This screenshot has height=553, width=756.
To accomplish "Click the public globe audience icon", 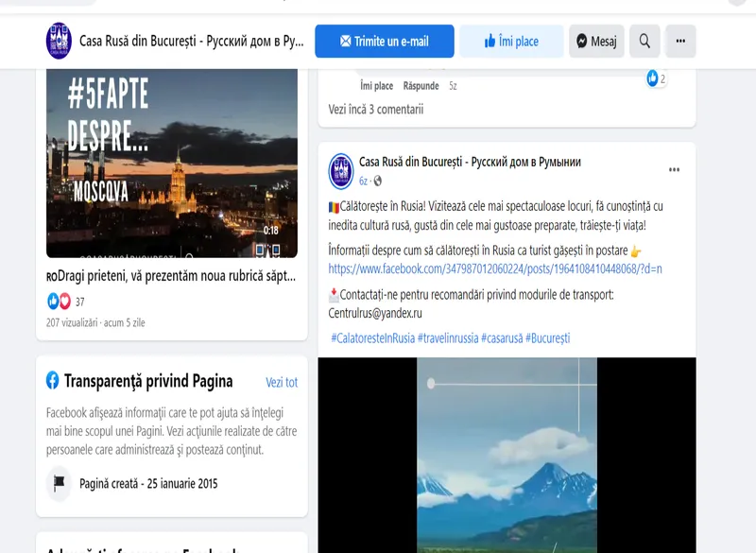I will coord(377,181).
